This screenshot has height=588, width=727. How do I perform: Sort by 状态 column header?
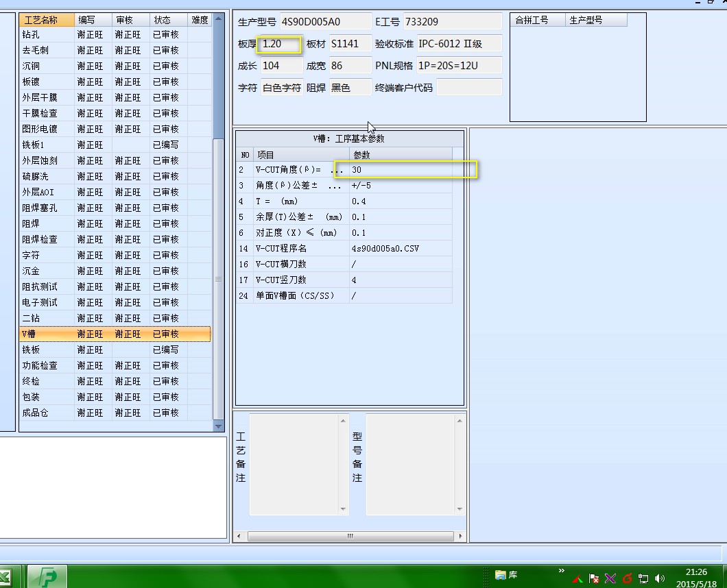[169, 20]
